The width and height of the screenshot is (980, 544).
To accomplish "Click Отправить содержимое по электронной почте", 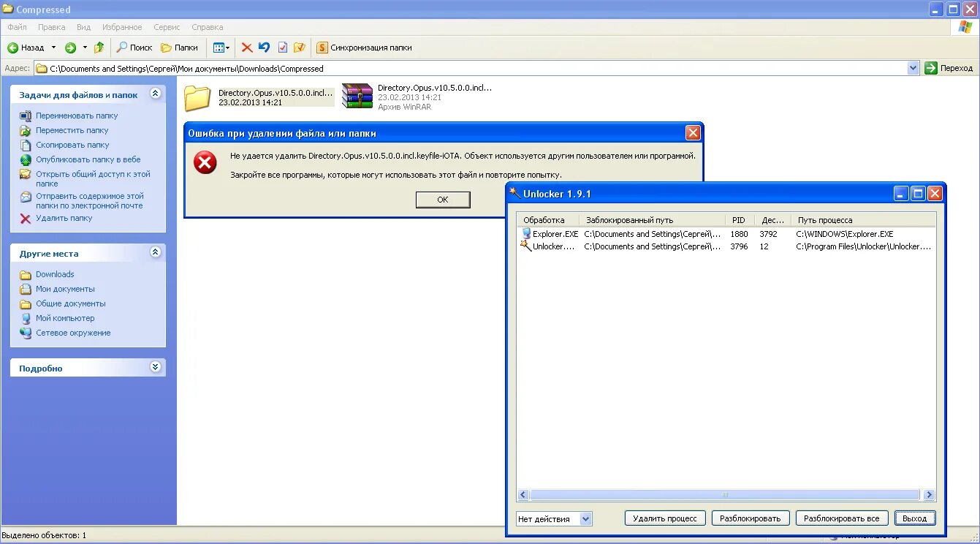I will coord(90,200).
